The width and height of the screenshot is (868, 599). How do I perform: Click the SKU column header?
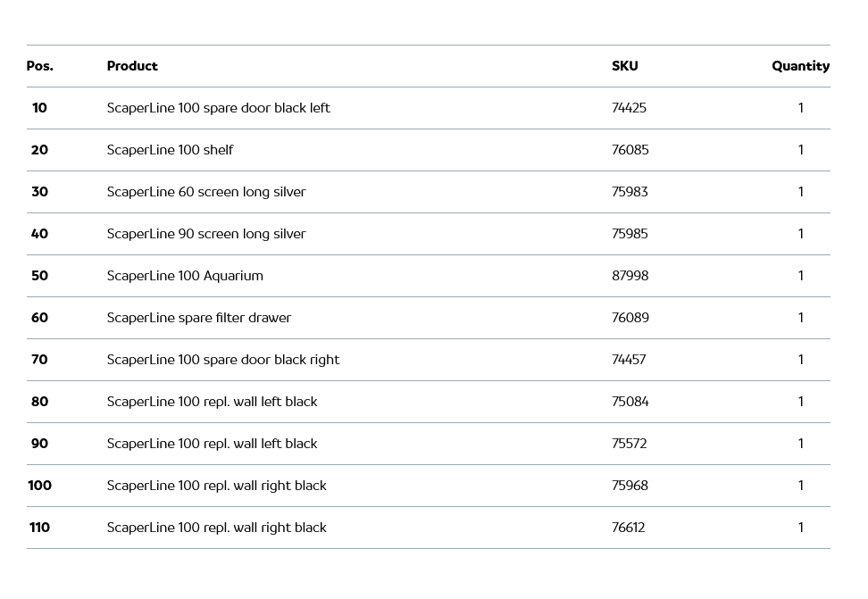point(625,66)
